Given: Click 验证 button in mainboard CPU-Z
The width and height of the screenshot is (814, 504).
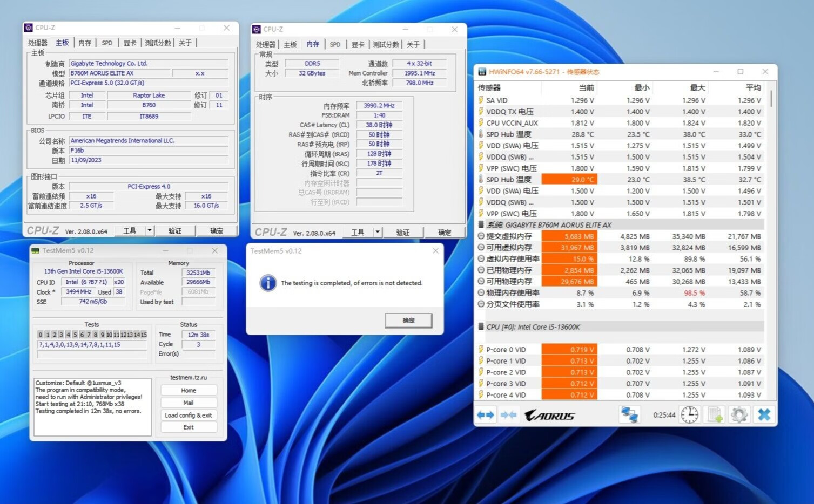Looking at the screenshot, I should [x=174, y=230].
